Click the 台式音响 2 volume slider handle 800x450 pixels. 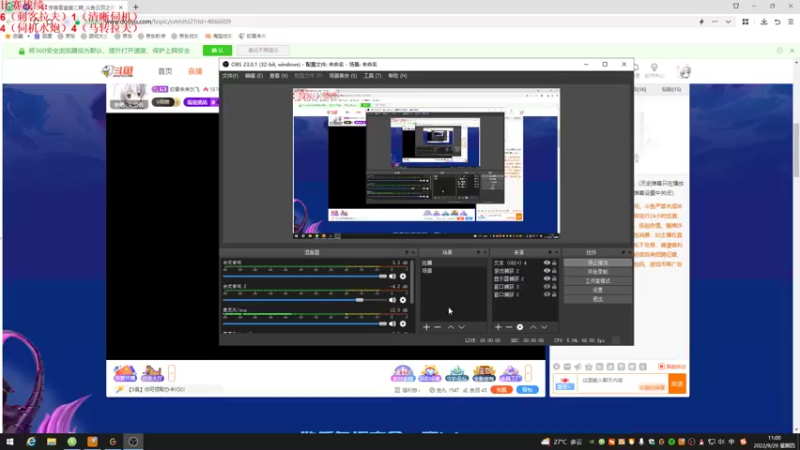[x=360, y=300]
